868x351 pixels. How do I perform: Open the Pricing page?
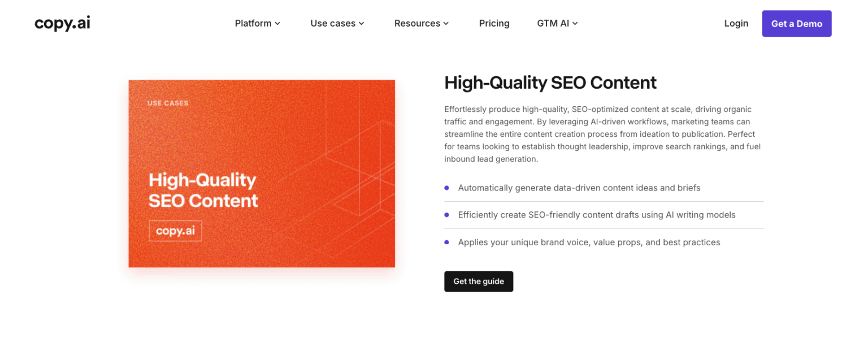[x=494, y=23]
